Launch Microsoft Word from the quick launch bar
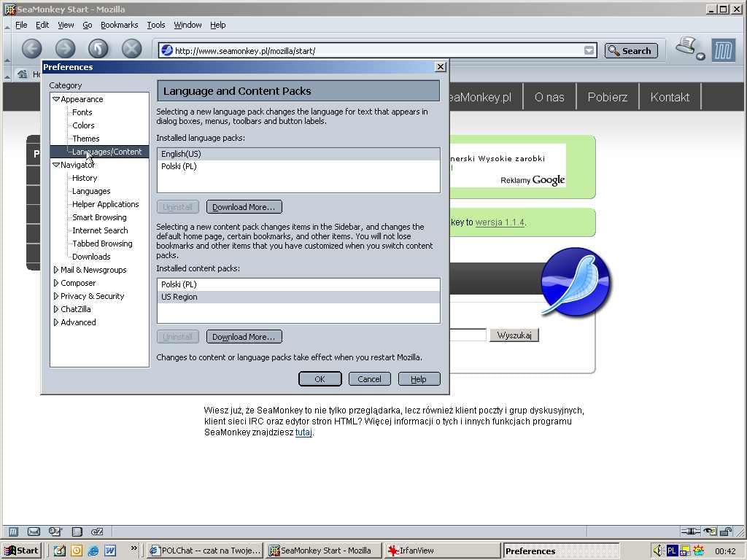The image size is (747, 560). coord(110,551)
